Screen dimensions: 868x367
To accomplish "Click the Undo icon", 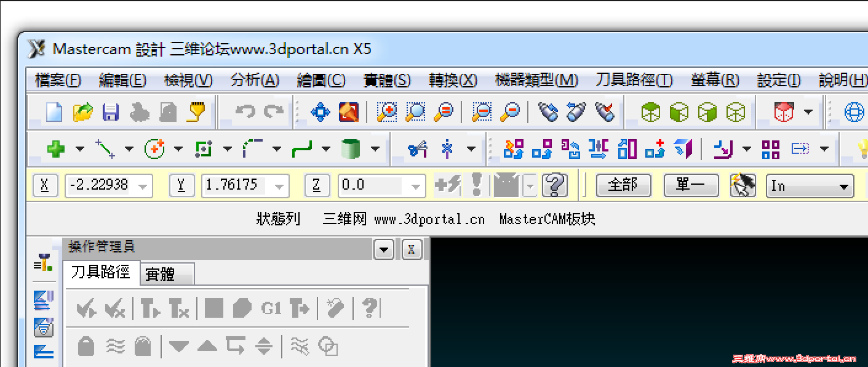I will tap(245, 112).
